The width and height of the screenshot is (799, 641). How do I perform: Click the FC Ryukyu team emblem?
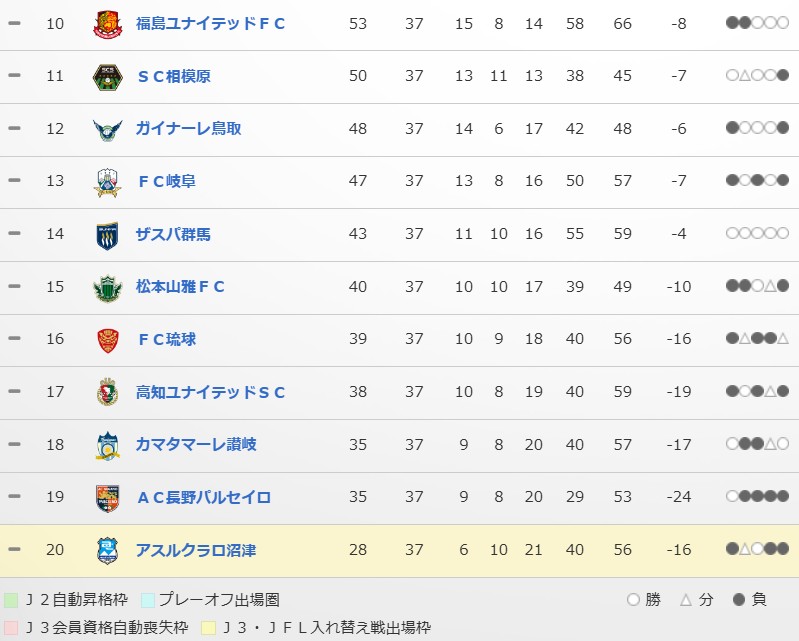107,340
